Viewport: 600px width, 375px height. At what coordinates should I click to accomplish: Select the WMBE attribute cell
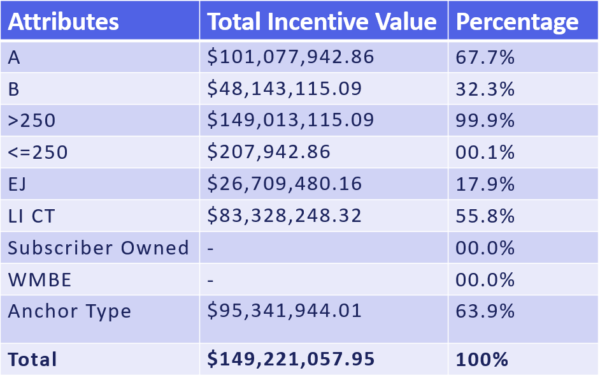(100, 279)
